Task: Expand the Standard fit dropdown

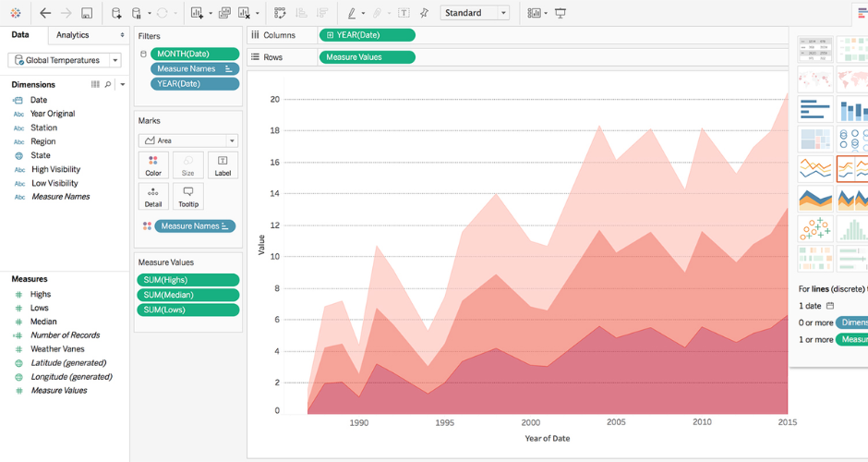Action: click(x=475, y=13)
